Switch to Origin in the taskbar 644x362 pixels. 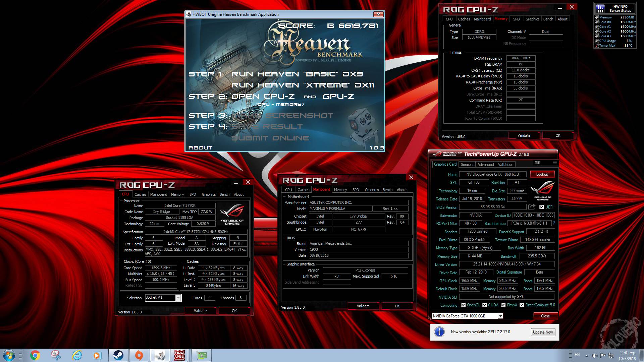(x=139, y=355)
